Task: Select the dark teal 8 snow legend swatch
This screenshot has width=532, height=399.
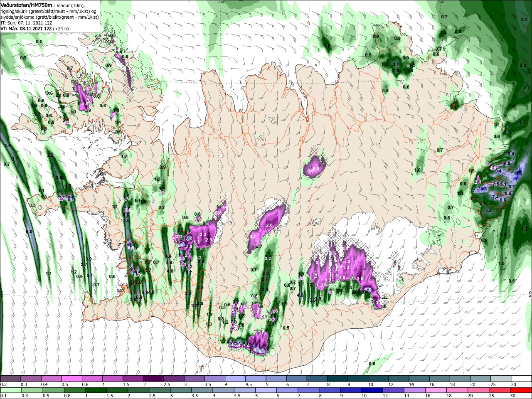Action: click(x=337, y=379)
